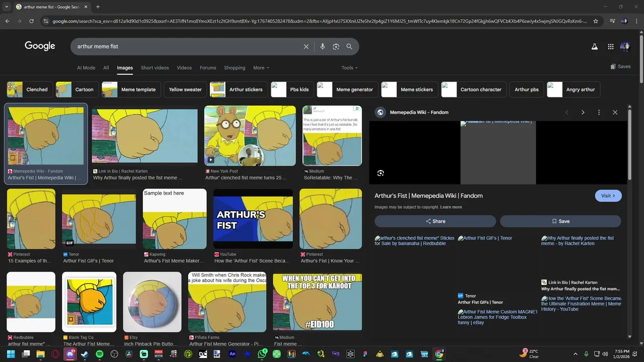Screen dimensions: 644x362
Task: Switch to the All results tab
Action: [106, 68]
